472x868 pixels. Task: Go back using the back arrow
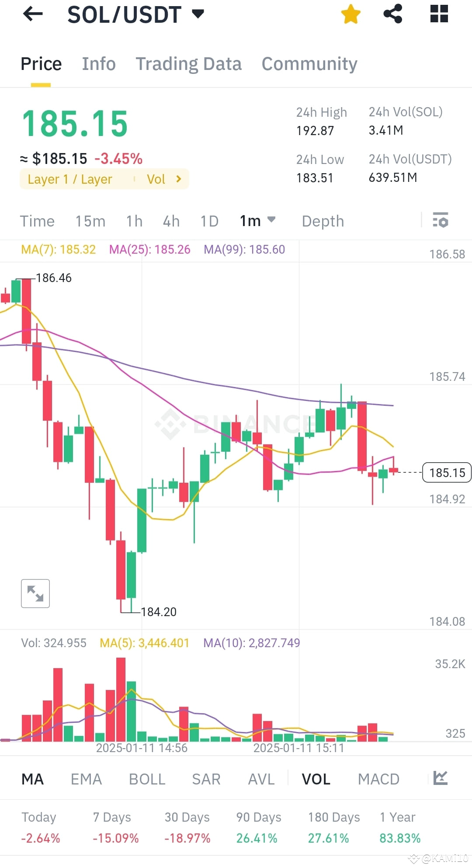tap(33, 14)
